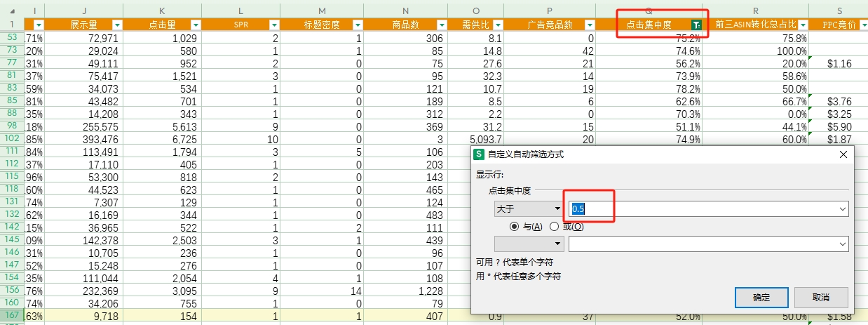Open the 大于 comparison operator dropdown

click(557, 208)
